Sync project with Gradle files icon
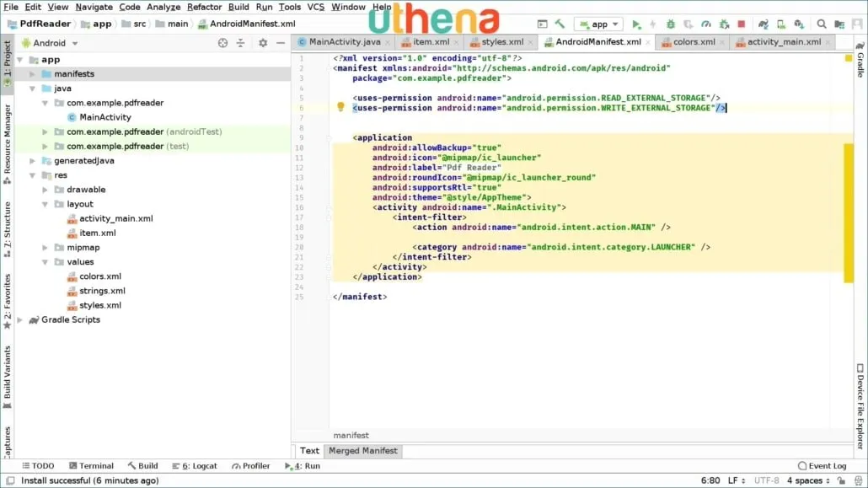 764,24
